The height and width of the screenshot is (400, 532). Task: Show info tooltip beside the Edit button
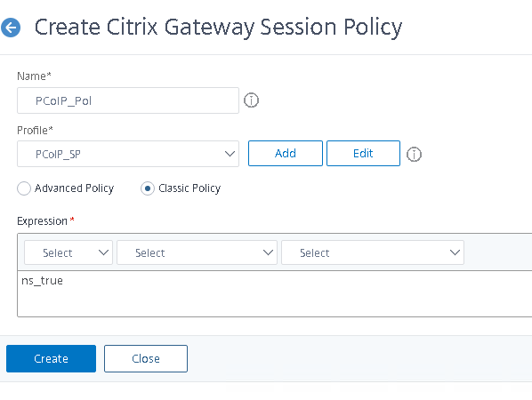(x=414, y=155)
